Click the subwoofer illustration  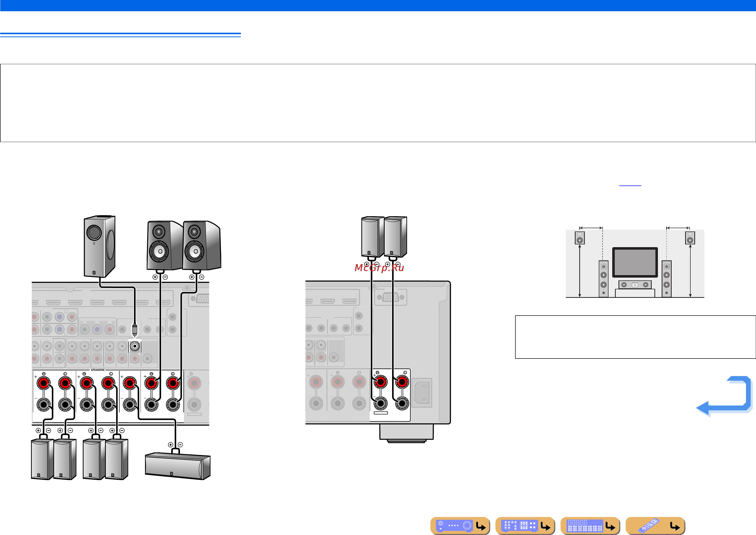point(99,246)
